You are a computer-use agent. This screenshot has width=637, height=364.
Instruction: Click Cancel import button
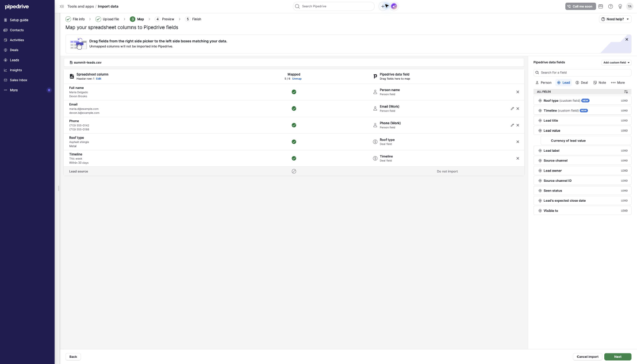[587, 356]
